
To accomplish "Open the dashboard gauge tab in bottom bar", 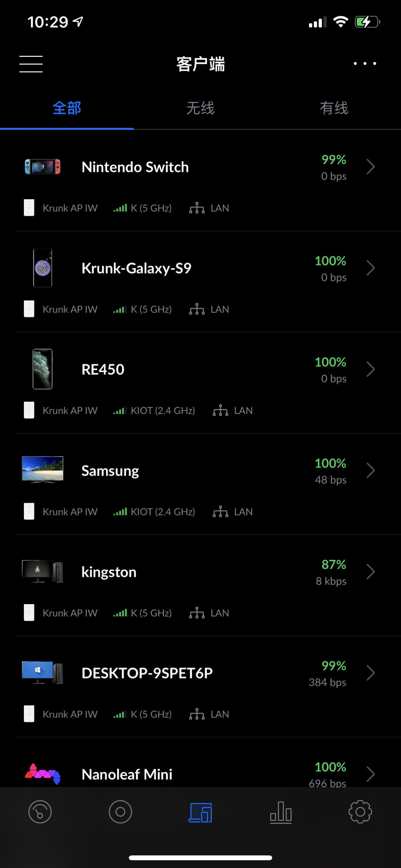I will (x=40, y=812).
